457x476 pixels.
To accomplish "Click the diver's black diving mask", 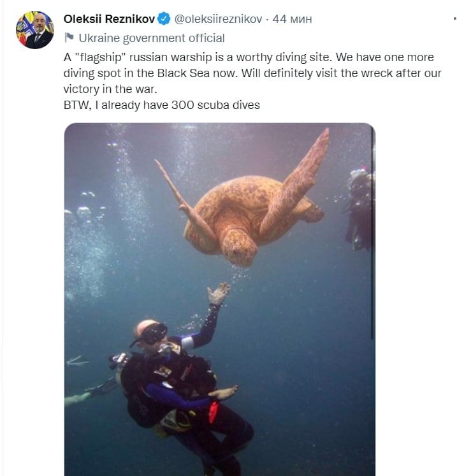I will click(154, 334).
